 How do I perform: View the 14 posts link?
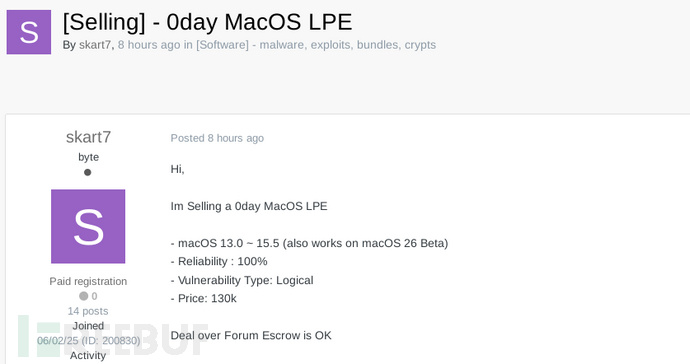(88, 311)
